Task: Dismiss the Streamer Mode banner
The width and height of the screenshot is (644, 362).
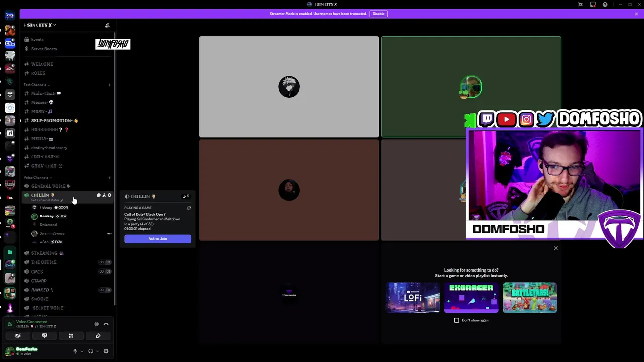Action: coord(636,14)
